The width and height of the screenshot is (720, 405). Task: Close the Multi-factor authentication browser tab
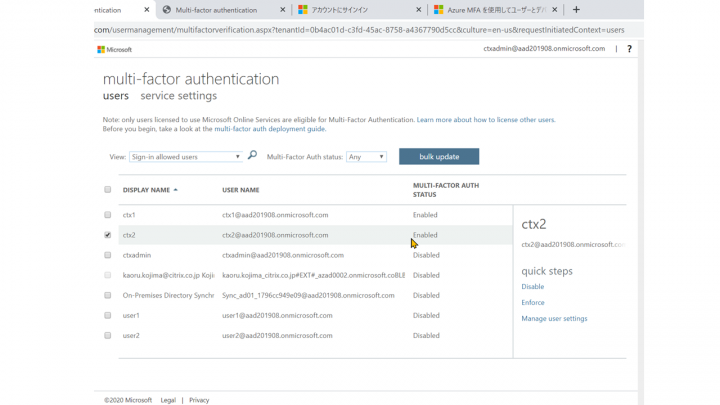coord(283,10)
